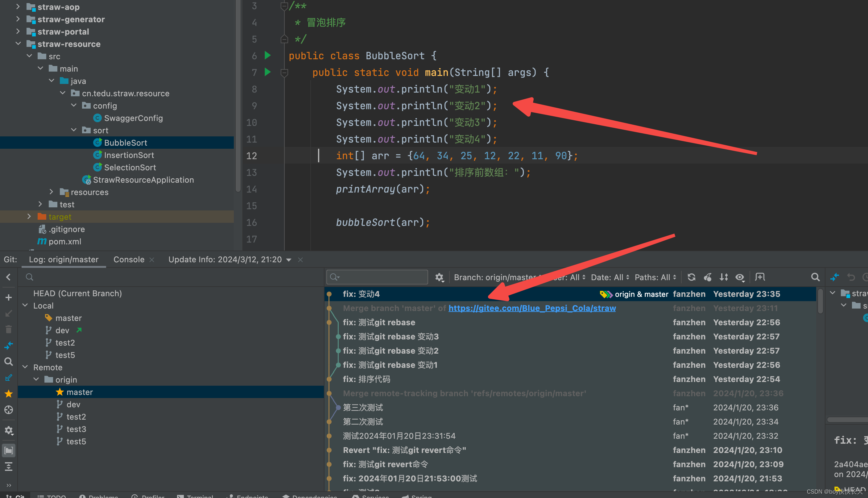Click the cherry-pick icon in the log toolbar

(708, 277)
